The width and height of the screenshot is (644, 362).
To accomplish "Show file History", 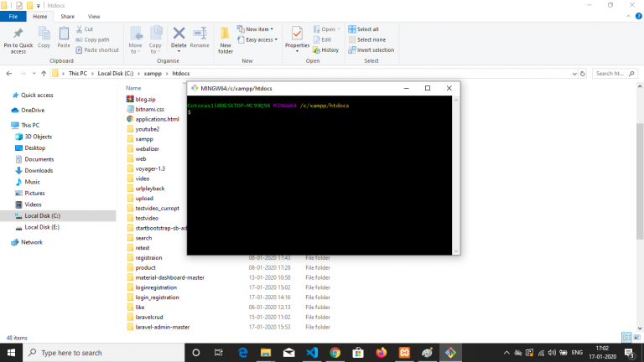I will point(325,50).
